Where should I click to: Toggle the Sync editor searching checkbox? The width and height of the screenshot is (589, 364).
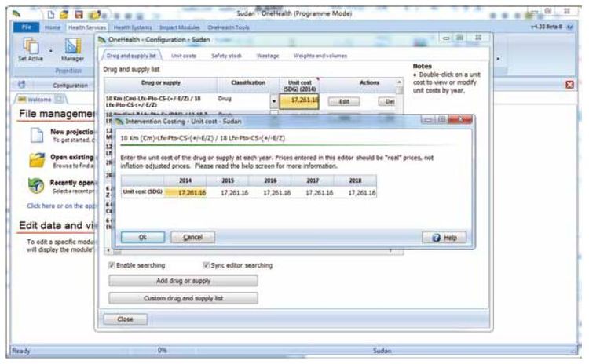coord(206,265)
